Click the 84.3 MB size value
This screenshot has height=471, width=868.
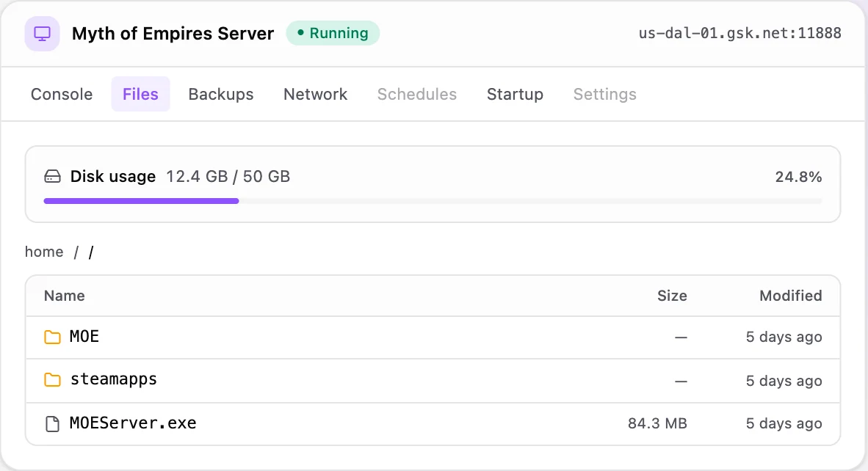point(657,423)
